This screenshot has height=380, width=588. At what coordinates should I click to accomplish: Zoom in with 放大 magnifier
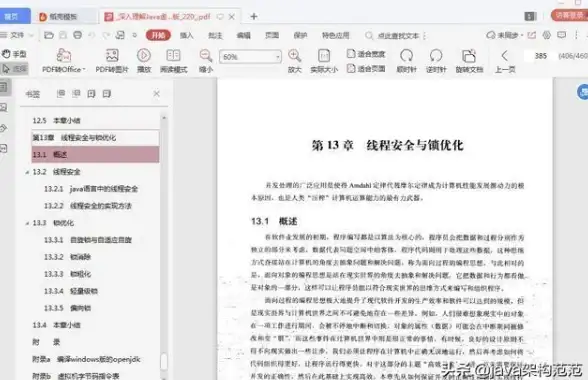[x=295, y=60]
